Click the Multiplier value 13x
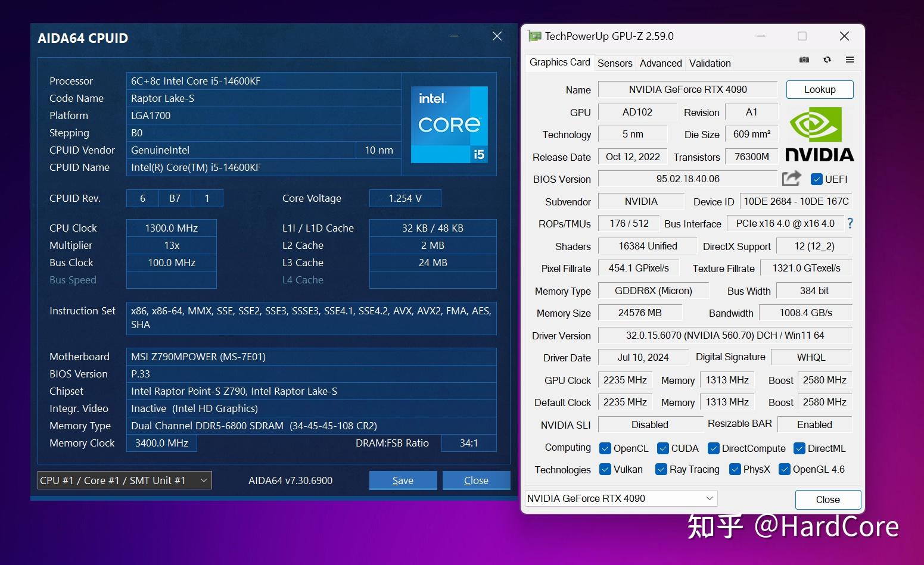This screenshot has height=565, width=924. point(172,245)
